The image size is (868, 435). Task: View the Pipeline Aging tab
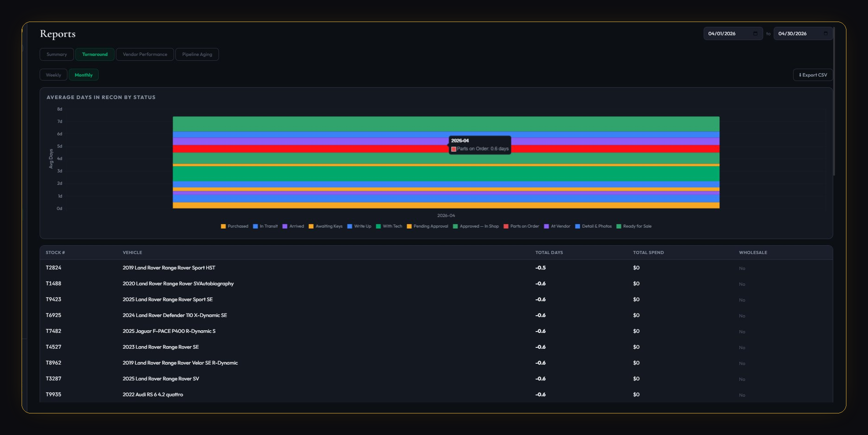197,54
